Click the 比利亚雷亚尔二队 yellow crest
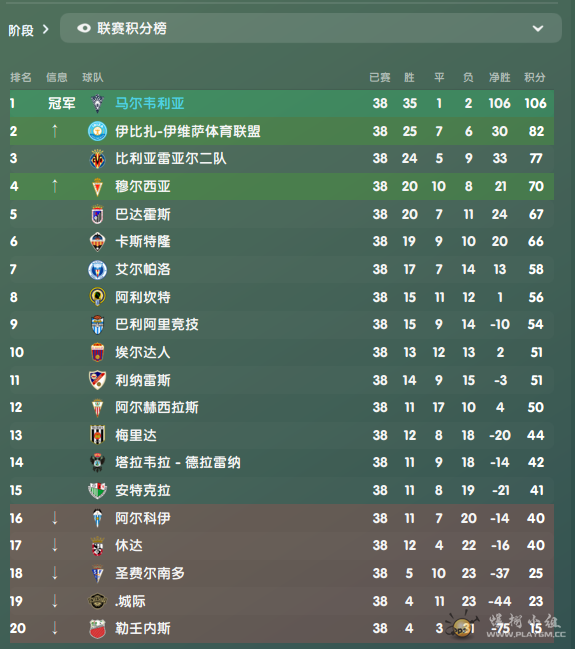575x649 pixels. (98, 159)
